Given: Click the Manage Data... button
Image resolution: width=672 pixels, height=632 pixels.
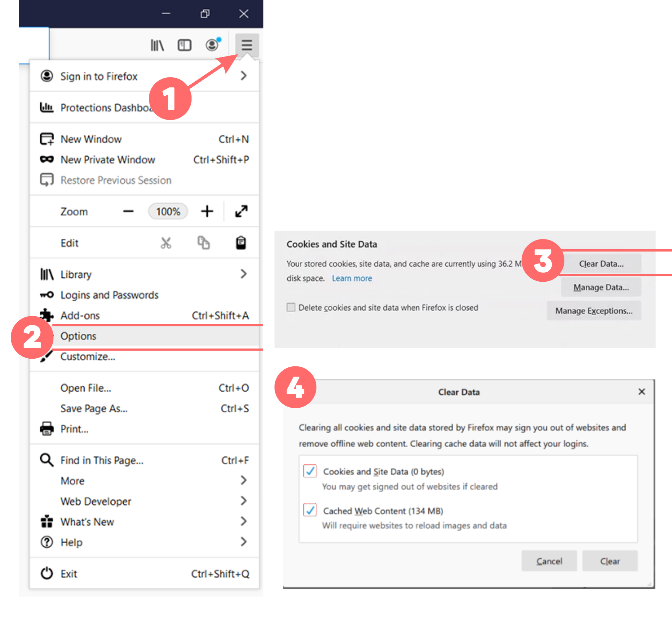Looking at the screenshot, I should coord(601,287).
